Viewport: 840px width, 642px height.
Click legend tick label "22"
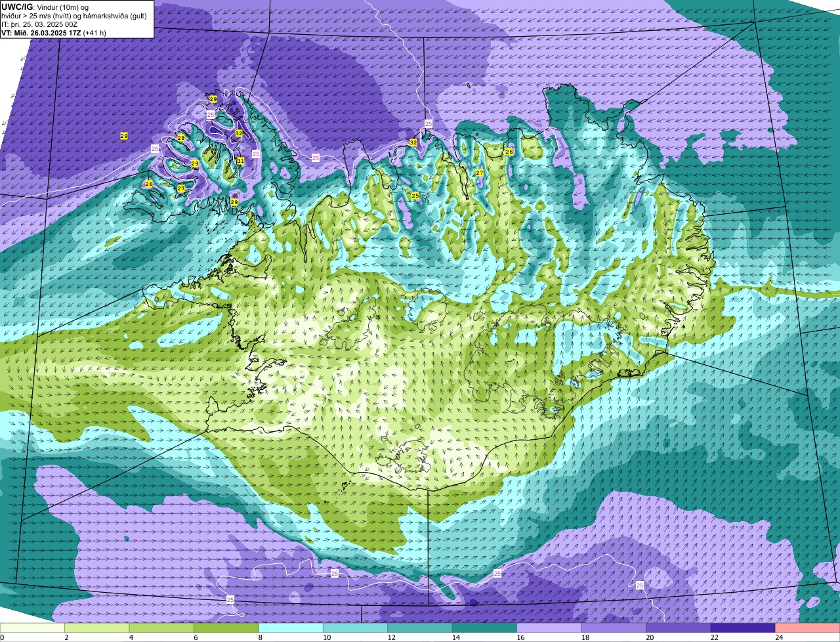tap(714, 637)
